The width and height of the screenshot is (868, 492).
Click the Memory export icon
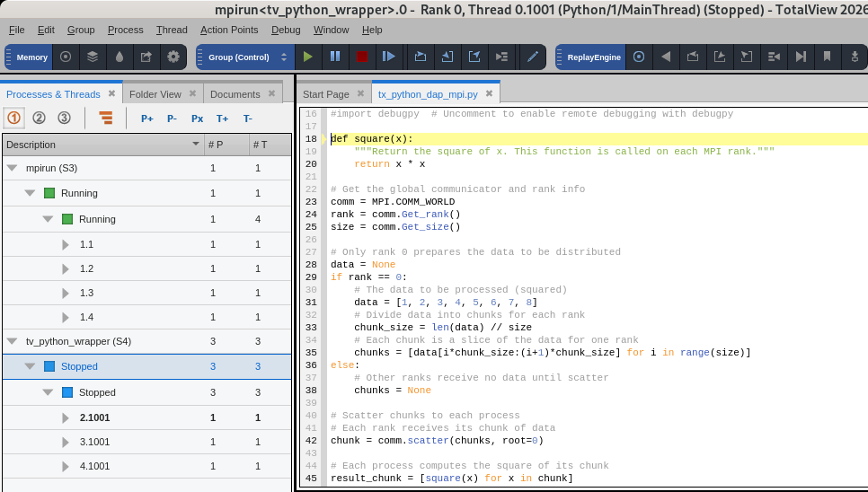(146, 57)
